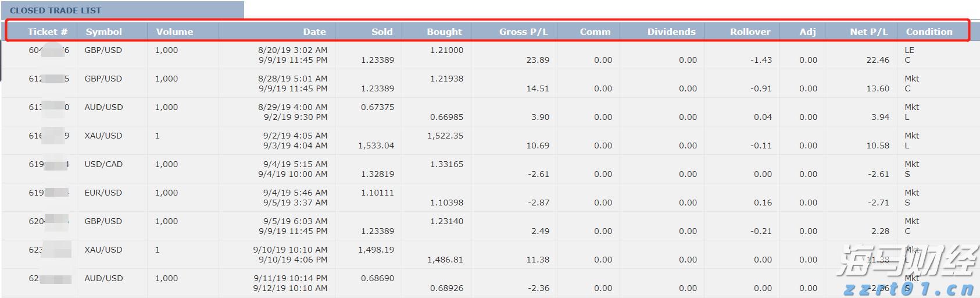Sort by Gross P/L column header

[x=523, y=31]
